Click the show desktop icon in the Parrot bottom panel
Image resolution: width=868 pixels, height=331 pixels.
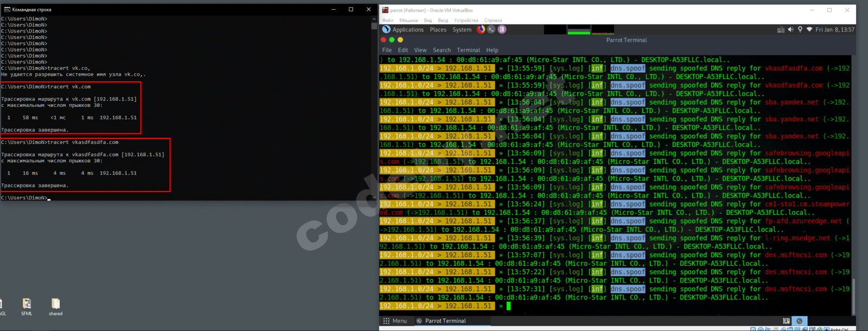(x=786, y=321)
